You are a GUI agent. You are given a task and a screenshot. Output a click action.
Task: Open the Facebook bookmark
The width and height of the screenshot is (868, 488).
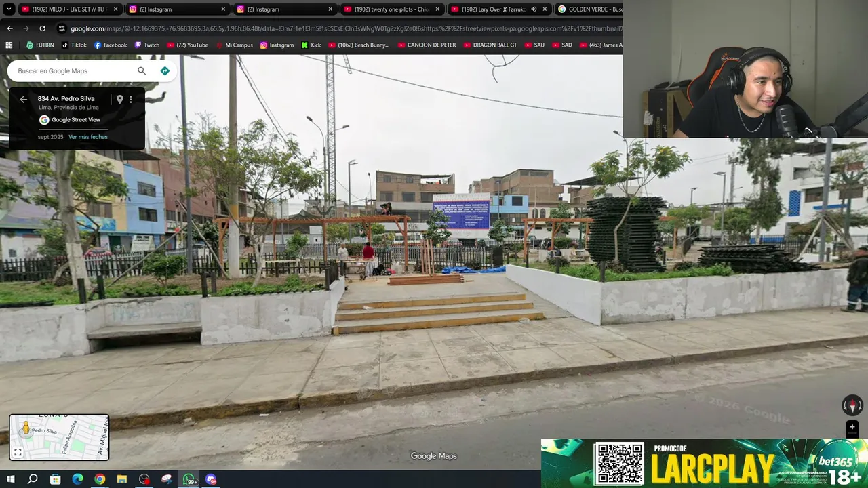pyautogui.click(x=111, y=45)
